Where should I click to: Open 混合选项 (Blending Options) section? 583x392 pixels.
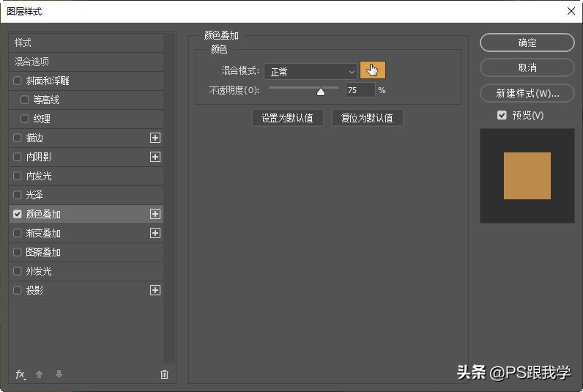point(86,62)
